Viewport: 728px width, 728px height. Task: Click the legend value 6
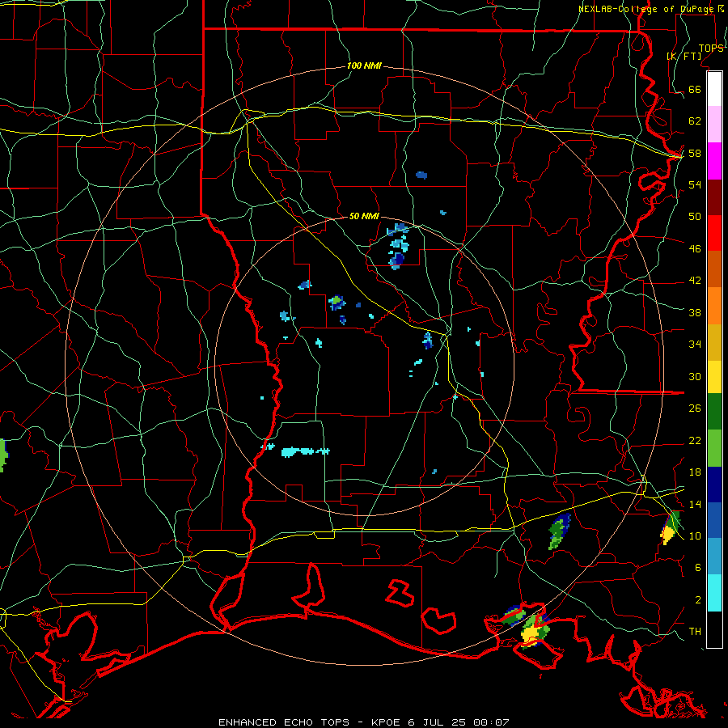[x=697, y=567]
